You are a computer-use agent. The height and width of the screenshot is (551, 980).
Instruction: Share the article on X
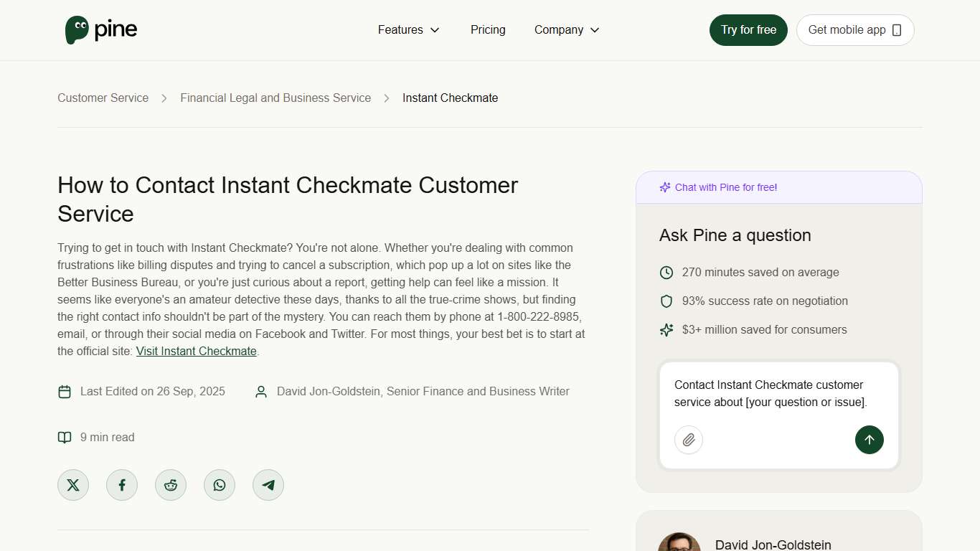click(x=73, y=484)
